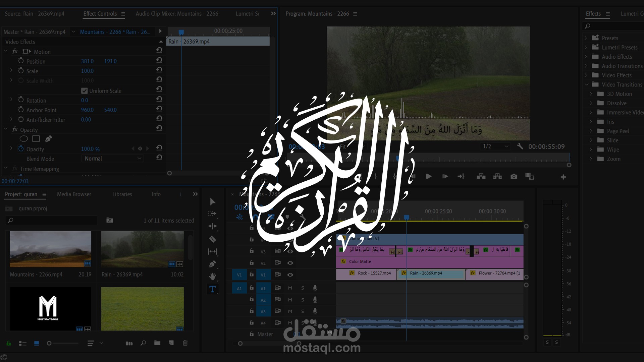Select the Track Select Forward tool

(212, 213)
